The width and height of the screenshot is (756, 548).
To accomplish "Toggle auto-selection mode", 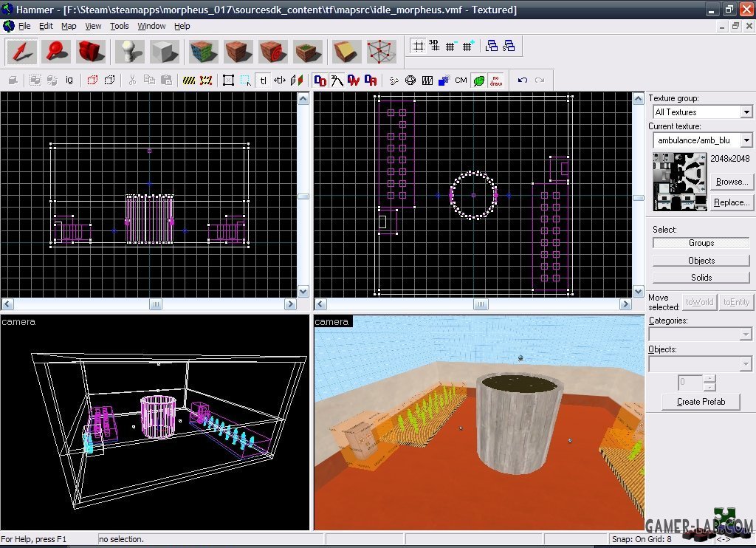I will point(246,80).
